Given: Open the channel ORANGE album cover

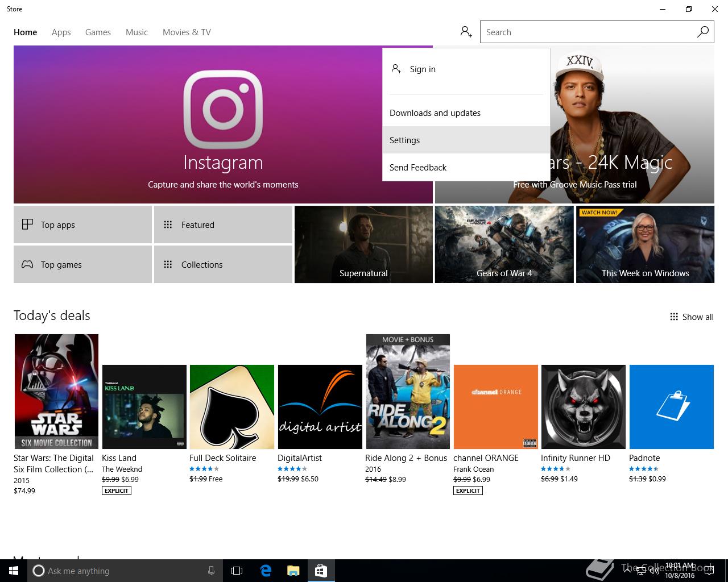Looking at the screenshot, I should (496, 407).
